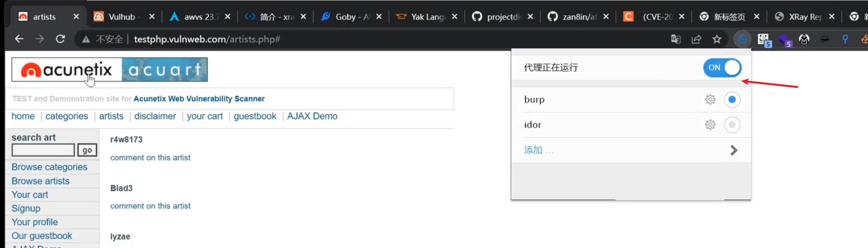Image resolution: width=868 pixels, height=248 pixels.
Task: Click the back navigation arrow
Action: pos(19,39)
